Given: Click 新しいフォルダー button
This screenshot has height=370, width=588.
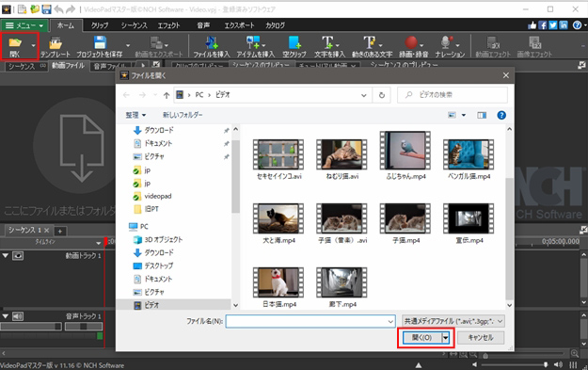Looking at the screenshot, I should click(x=183, y=115).
